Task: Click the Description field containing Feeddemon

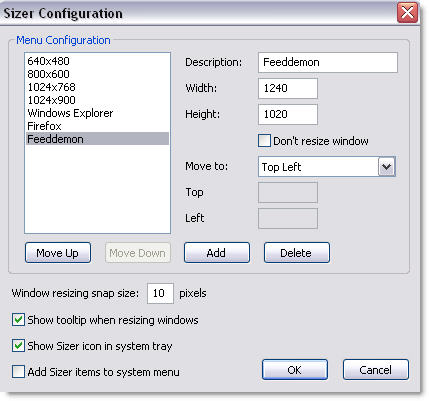Action: click(x=328, y=62)
